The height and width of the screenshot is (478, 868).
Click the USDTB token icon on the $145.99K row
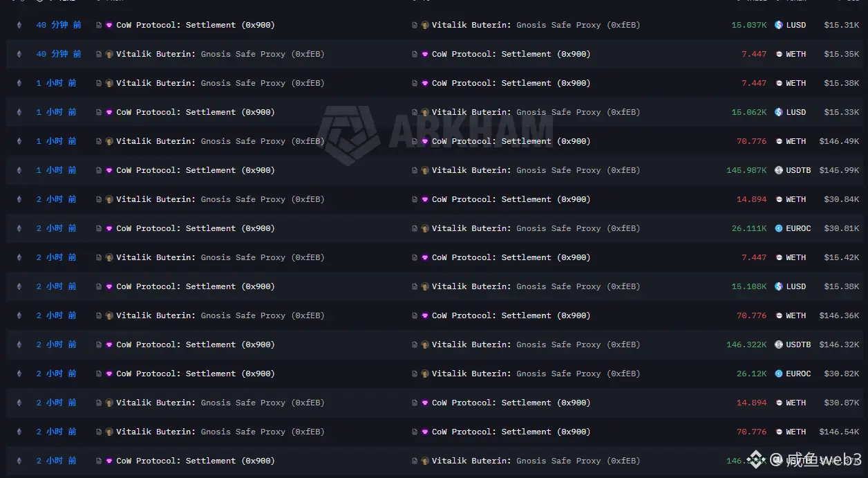[x=779, y=170]
